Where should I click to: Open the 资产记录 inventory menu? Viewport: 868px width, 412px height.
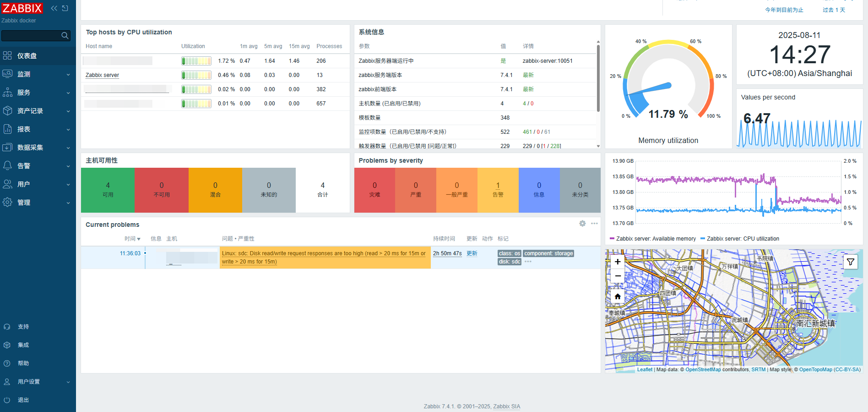tap(38, 110)
